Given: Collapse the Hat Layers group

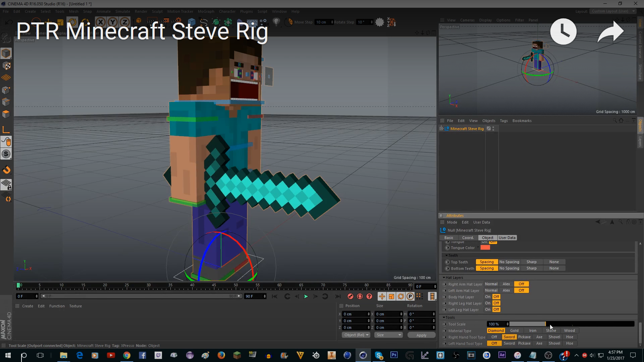Looking at the screenshot, I should pos(444,278).
